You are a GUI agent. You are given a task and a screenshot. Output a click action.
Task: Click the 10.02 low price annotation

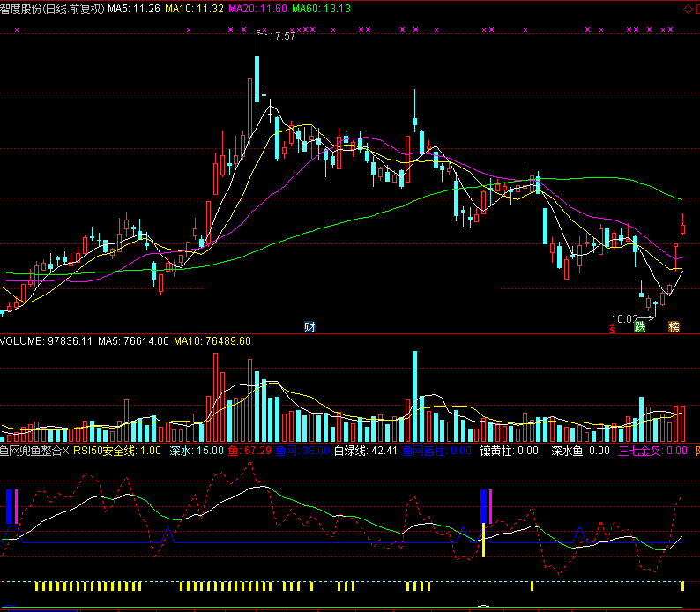[x=623, y=318]
